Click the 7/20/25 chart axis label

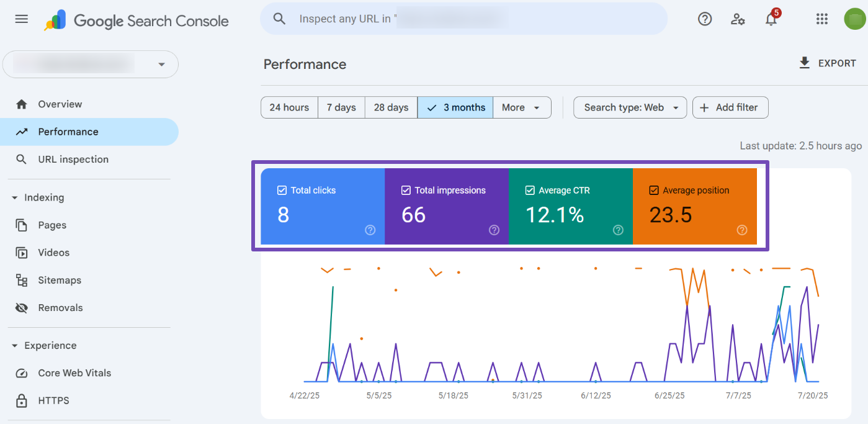click(x=813, y=395)
